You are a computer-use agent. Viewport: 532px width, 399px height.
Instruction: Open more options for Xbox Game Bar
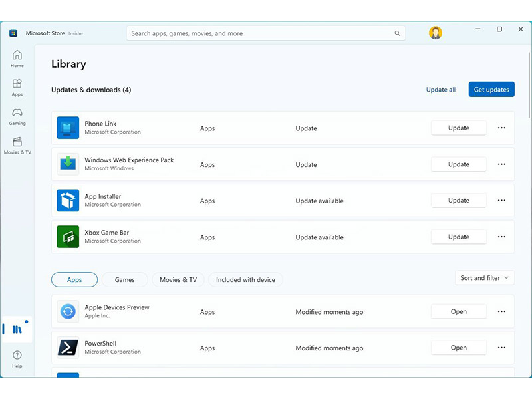(x=501, y=237)
